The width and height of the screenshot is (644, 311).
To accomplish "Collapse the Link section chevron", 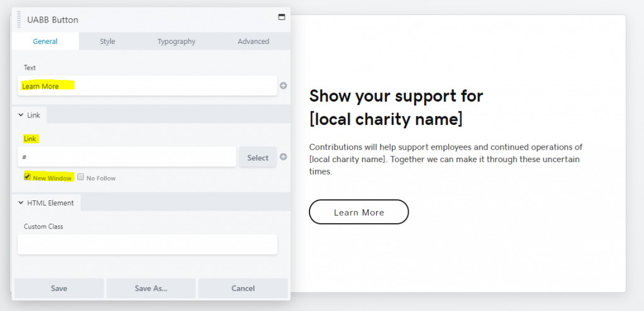I will [21, 116].
